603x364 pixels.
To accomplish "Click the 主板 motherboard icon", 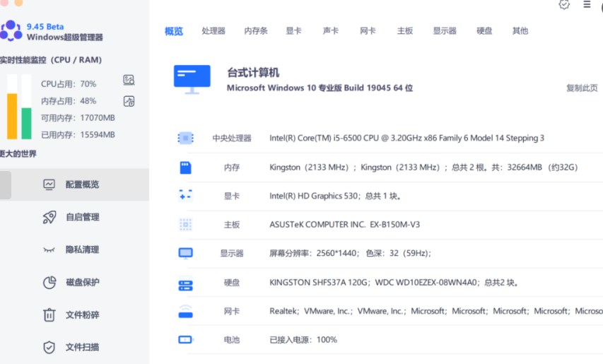I will click(x=185, y=225).
